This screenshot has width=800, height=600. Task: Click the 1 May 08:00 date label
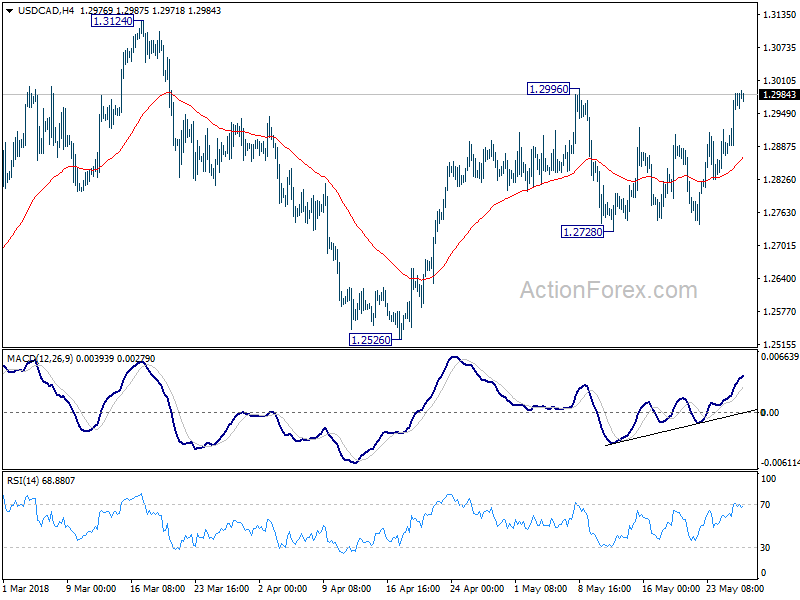tap(541, 589)
